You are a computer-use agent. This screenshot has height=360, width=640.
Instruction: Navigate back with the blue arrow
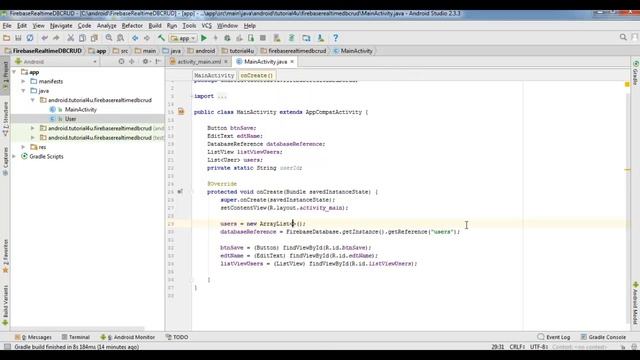[x=135, y=38]
